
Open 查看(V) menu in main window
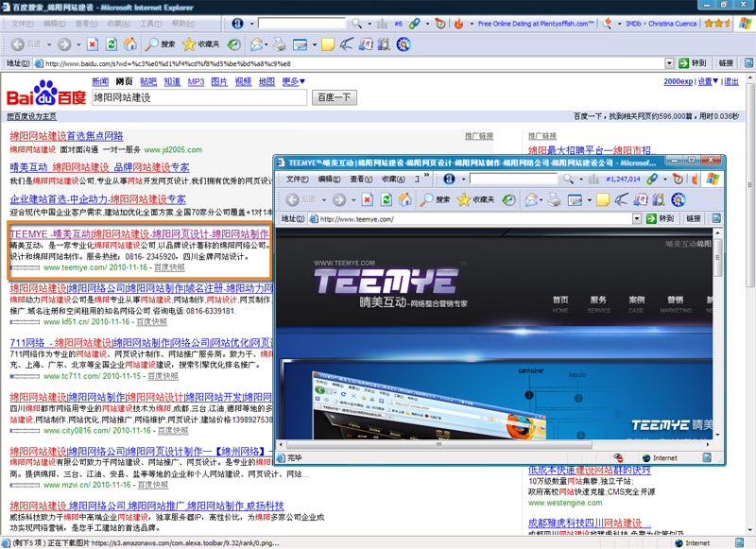[86, 23]
